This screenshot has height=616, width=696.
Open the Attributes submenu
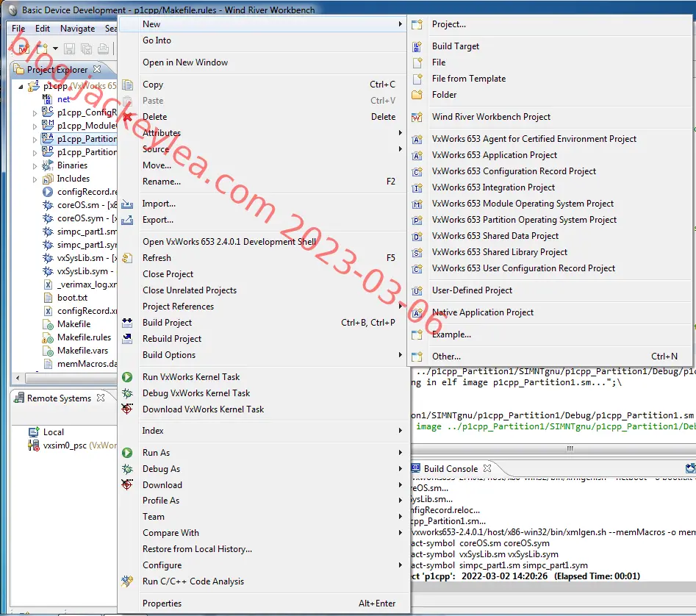pyautogui.click(x=272, y=133)
